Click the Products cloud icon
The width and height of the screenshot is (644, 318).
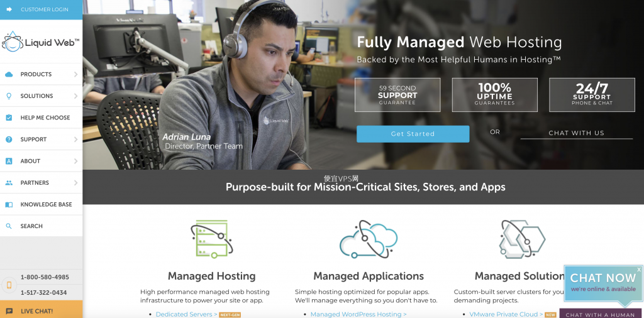[x=9, y=74]
